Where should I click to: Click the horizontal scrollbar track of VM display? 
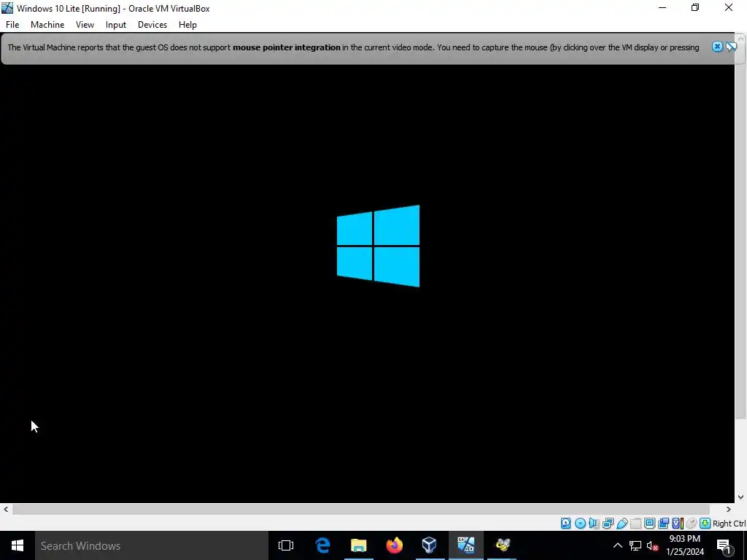click(x=360, y=509)
